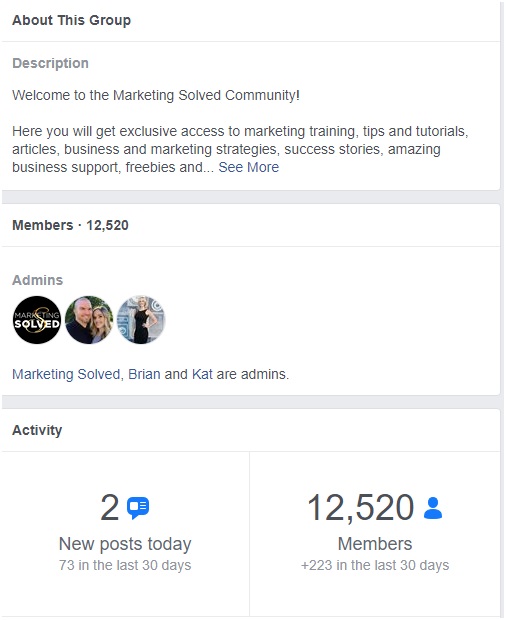Image resolution: width=506 pixels, height=620 pixels.
Task: Click the Members · 12,520 heading
Action: [70, 225]
